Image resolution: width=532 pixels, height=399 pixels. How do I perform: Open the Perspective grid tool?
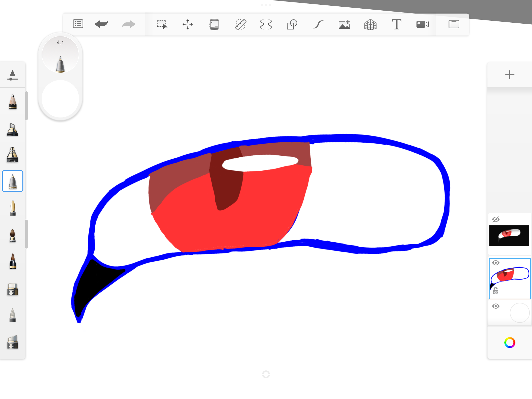(x=370, y=24)
